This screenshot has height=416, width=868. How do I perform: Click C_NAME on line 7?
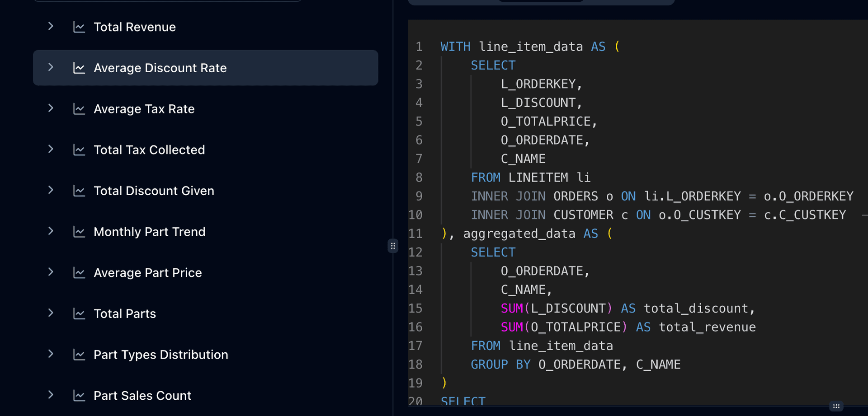(x=523, y=159)
